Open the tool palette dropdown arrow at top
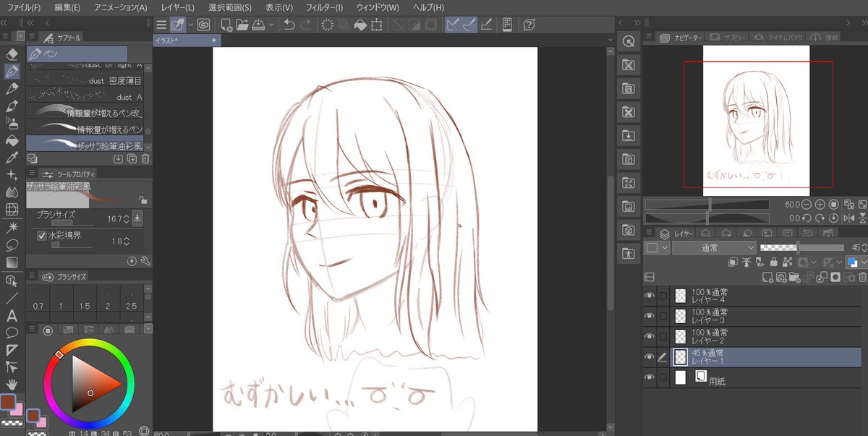 20,35
